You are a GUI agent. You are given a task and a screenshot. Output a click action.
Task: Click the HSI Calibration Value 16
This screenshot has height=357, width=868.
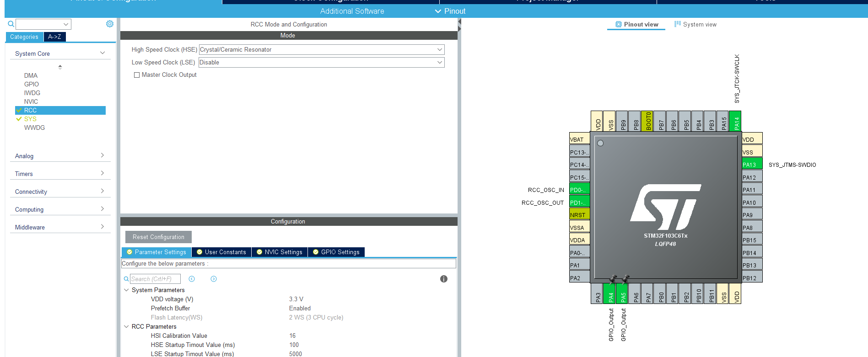pyautogui.click(x=292, y=336)
